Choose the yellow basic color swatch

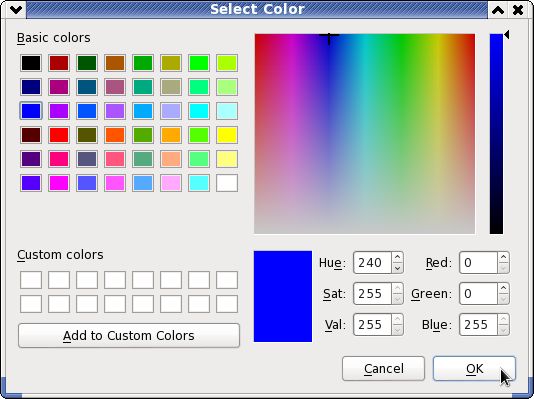pyautogui.click(x=227, y=135)
